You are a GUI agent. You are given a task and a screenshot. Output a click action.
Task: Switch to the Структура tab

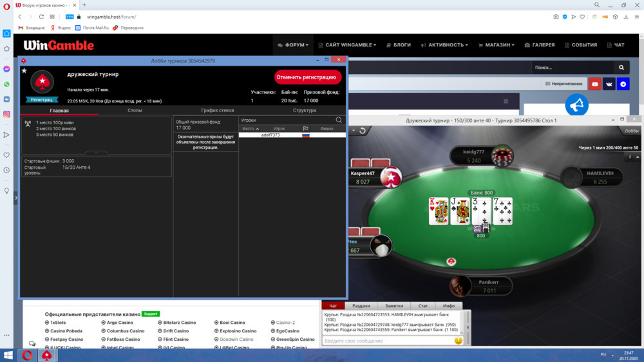point(304,110)
